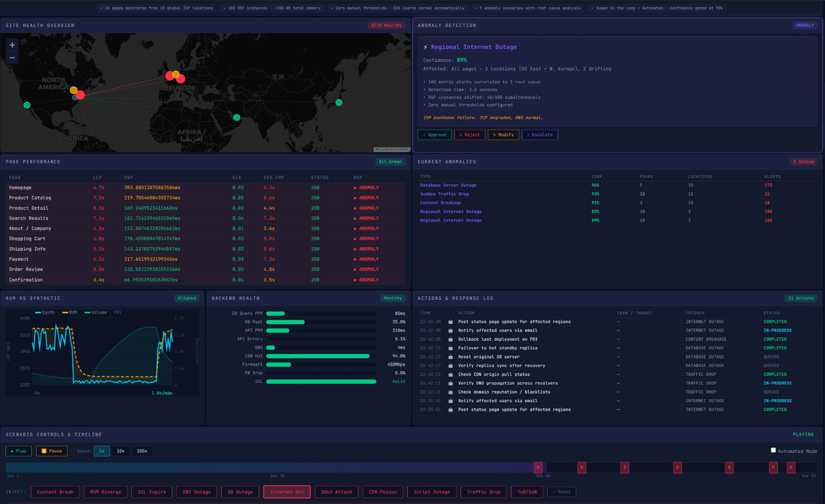This screenshot has width=825, height=504.
Task: Click the Escalate button
Action: (x=540, y=134)
